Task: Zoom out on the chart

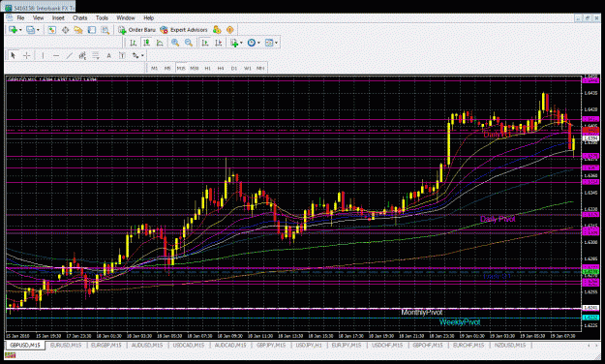Action: pyautogui.click(x=189, y=43)
